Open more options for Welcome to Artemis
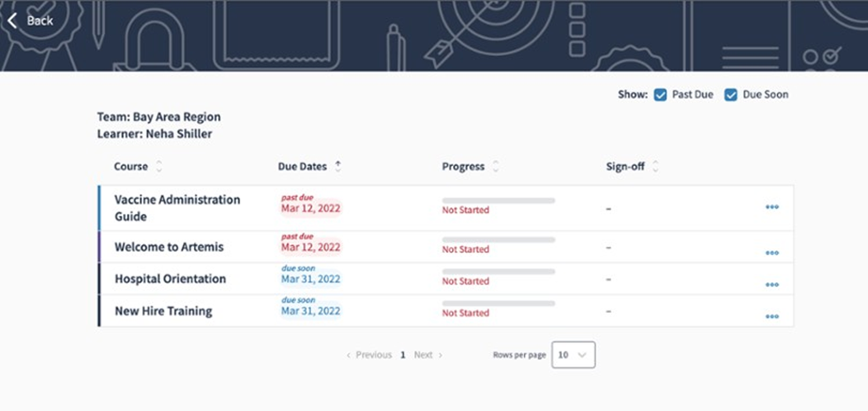The image size is (868, 411). [771, 253]
